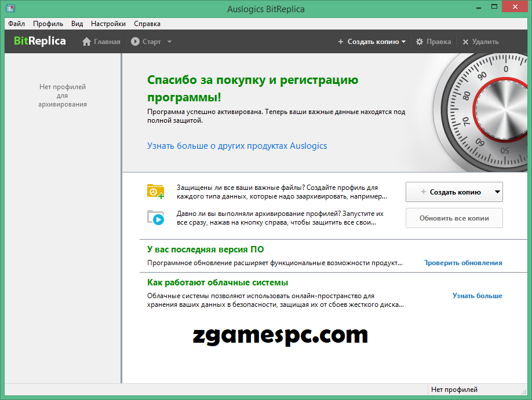532x400 pixels.
Task: Click the 'Как работают облачные системы' heading
Action: tap(217, 282)
